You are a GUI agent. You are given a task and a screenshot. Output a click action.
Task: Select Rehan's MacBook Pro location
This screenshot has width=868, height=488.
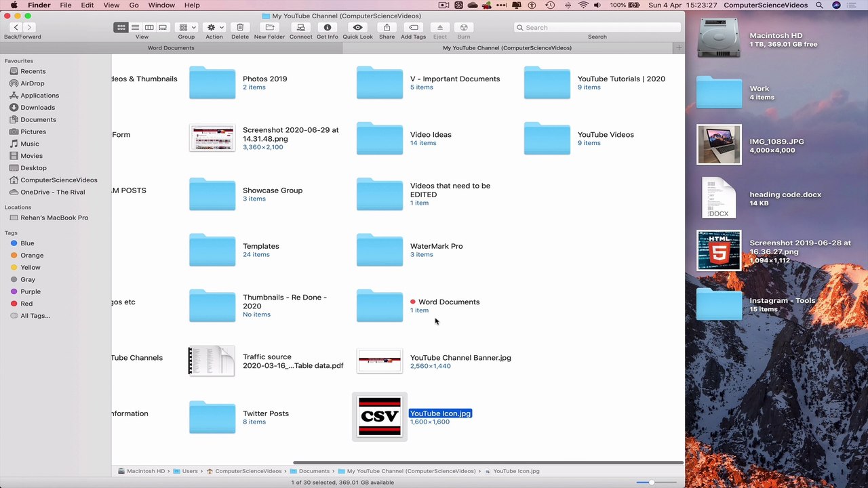click(x=54, y=218)
